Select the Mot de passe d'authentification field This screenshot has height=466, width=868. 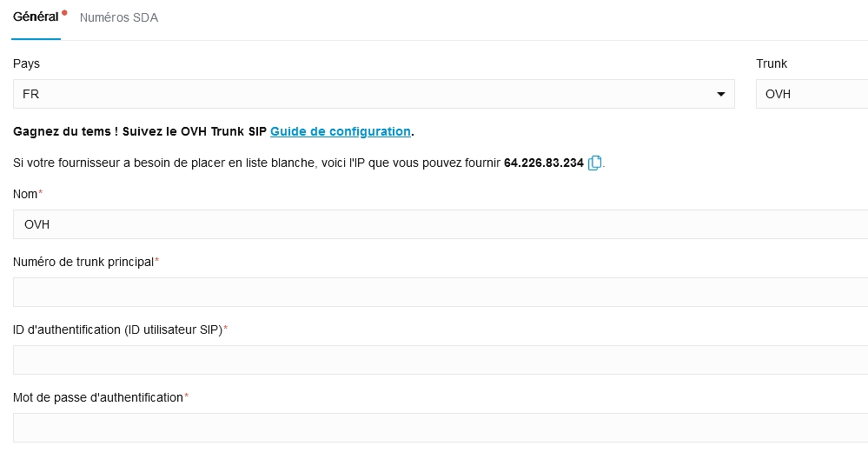434,428
